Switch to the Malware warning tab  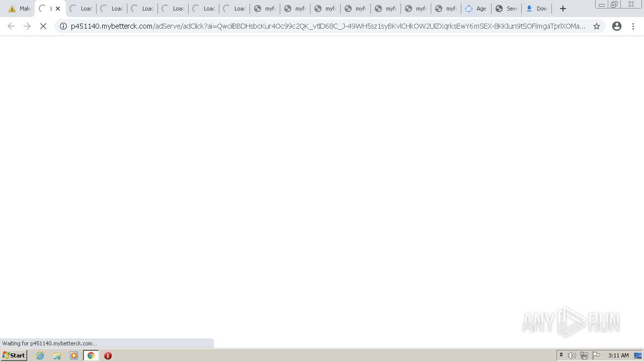[19, 9]
